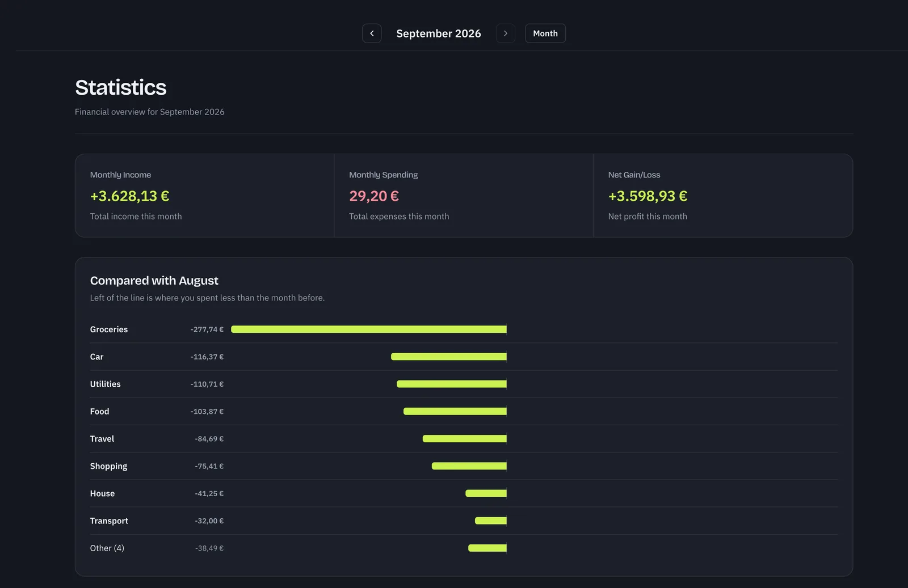This screenshot has width=908, height=588.
Task: Click the 'Total expenses this month' caption
Action: tap(399, 216)
